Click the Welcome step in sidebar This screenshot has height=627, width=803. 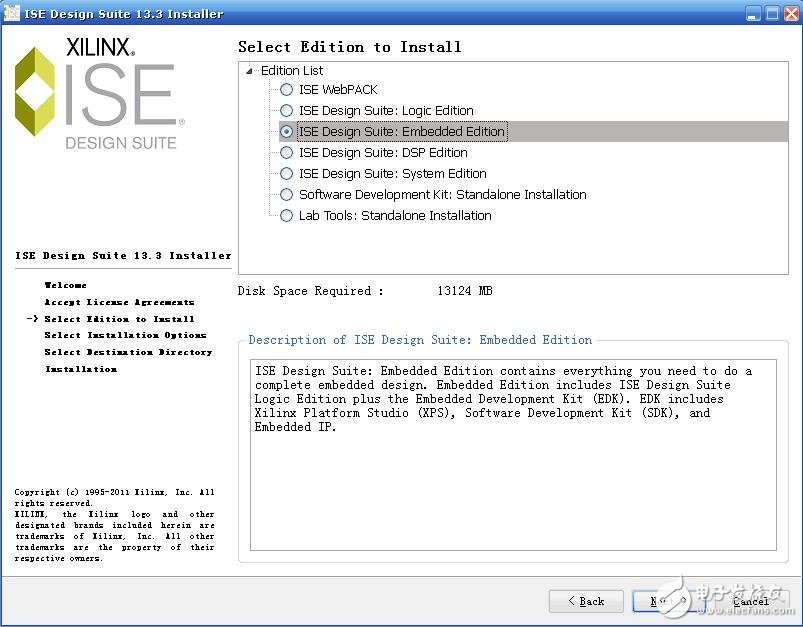(x=66, y=286)
